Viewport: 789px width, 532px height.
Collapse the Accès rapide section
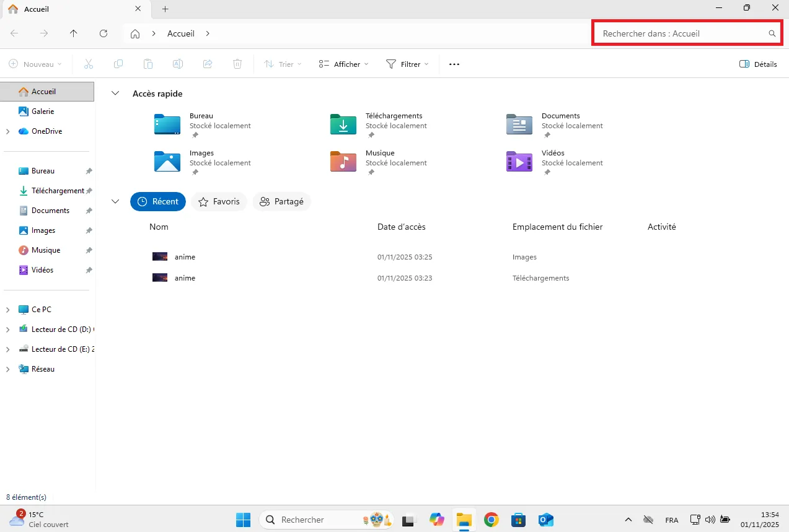[x=115, y=94]
